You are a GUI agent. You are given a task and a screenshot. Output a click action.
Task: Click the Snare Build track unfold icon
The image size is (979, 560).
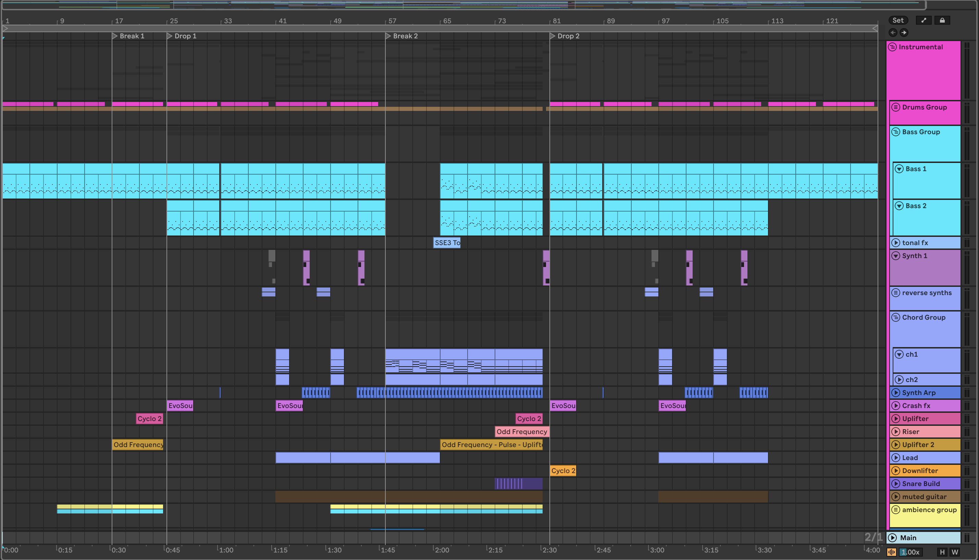pos(896,483)
